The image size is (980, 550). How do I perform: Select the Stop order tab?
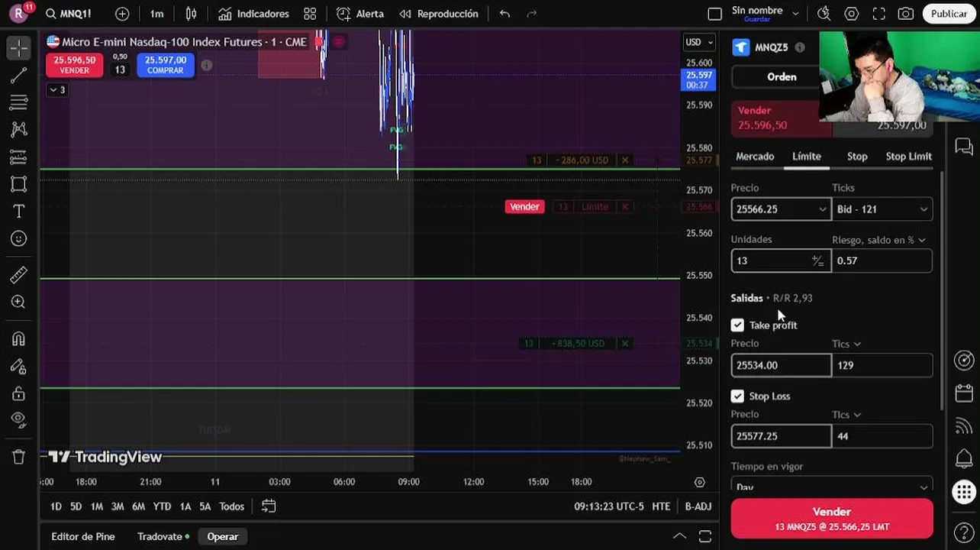point(857,156)
